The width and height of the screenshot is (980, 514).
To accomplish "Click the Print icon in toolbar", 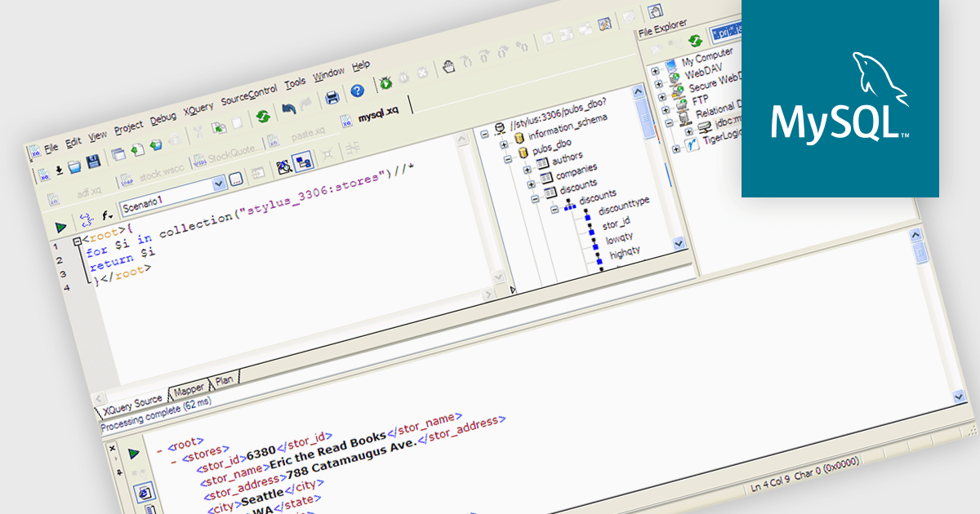I will click(x=332, y=98).
